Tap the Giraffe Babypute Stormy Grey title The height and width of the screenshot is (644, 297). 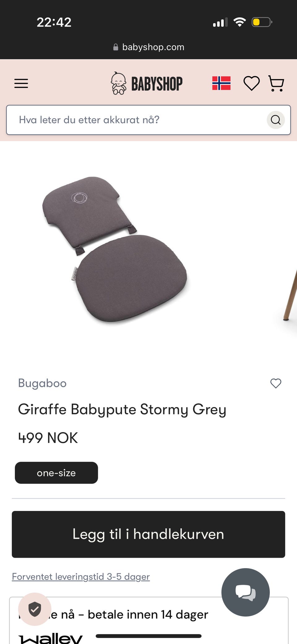(x=122, y=409)
